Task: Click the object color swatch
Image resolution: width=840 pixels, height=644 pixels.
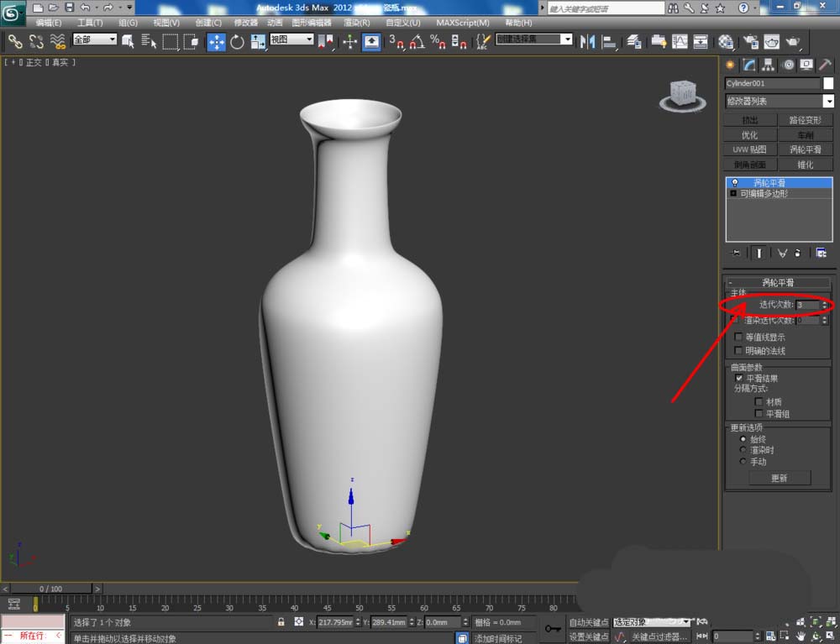Action: pos(828,83)
